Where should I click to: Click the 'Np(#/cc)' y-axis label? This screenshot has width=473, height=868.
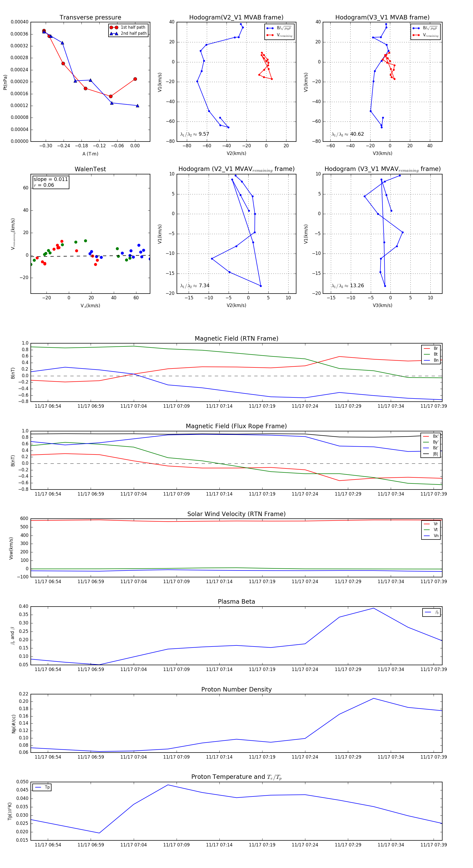click(x=13, y=723)
